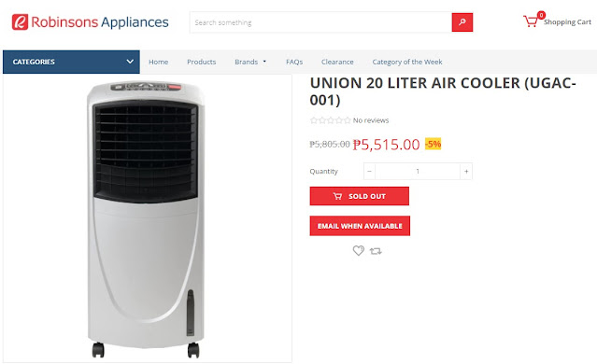Click the air cooler product image
Screen dimensions: 597x364
coord(146,218)
